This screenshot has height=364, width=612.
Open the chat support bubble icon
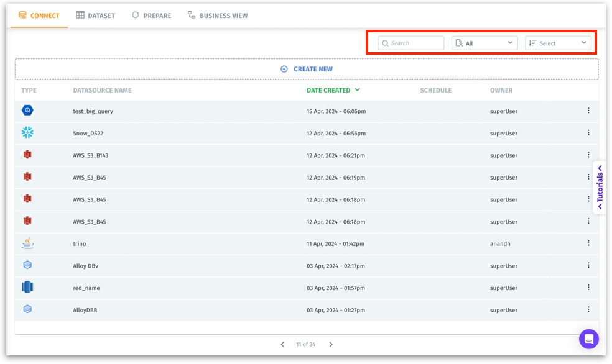(588, 339)
